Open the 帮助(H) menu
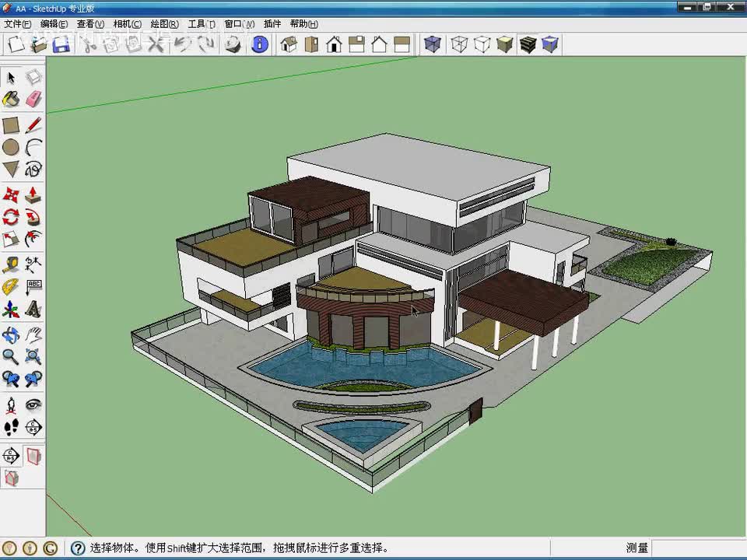Viewport: 747px width, 560px height. pos(304,24)
